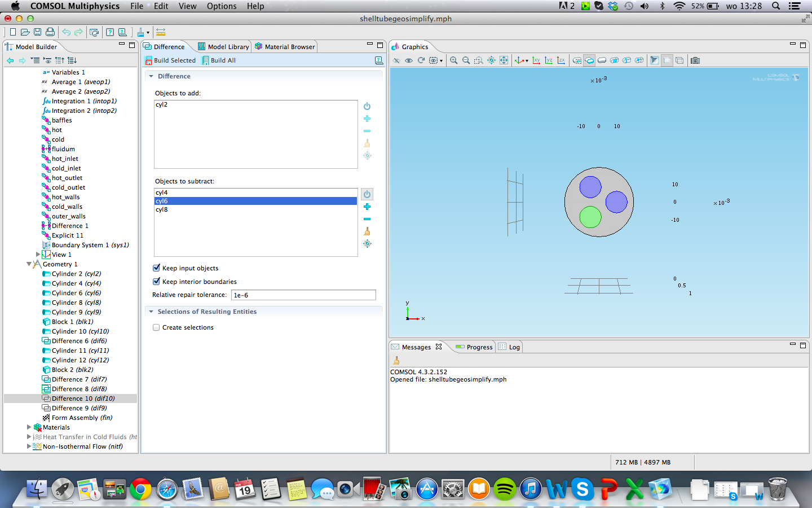812x508 pixels.
Task: Switch to the YZ view
Action: [x=549, y=60]
